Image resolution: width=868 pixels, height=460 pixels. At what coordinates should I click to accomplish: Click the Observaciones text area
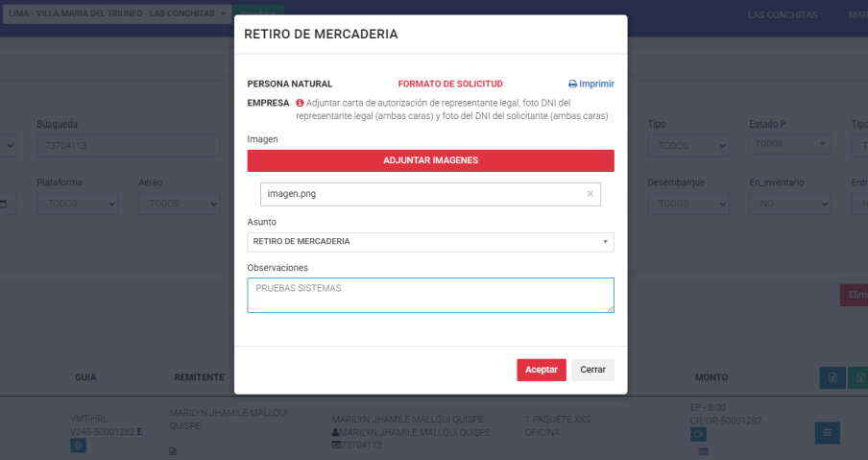click(430, 295)
